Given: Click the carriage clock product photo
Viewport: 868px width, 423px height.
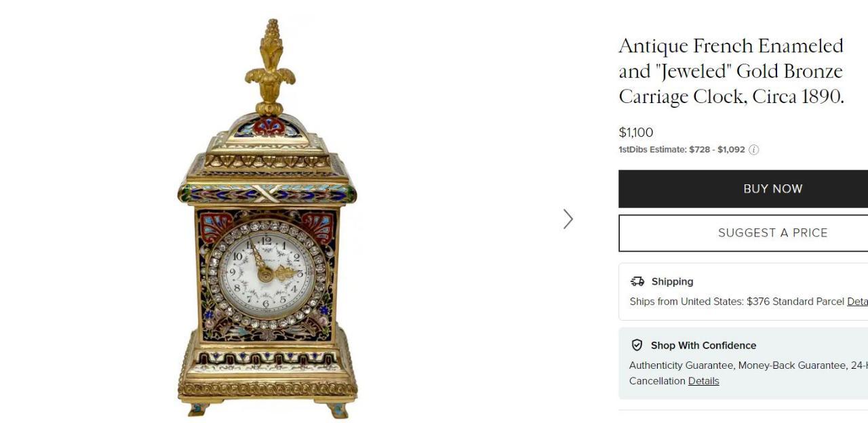Looking at the screenshot, I should [267, 218].
